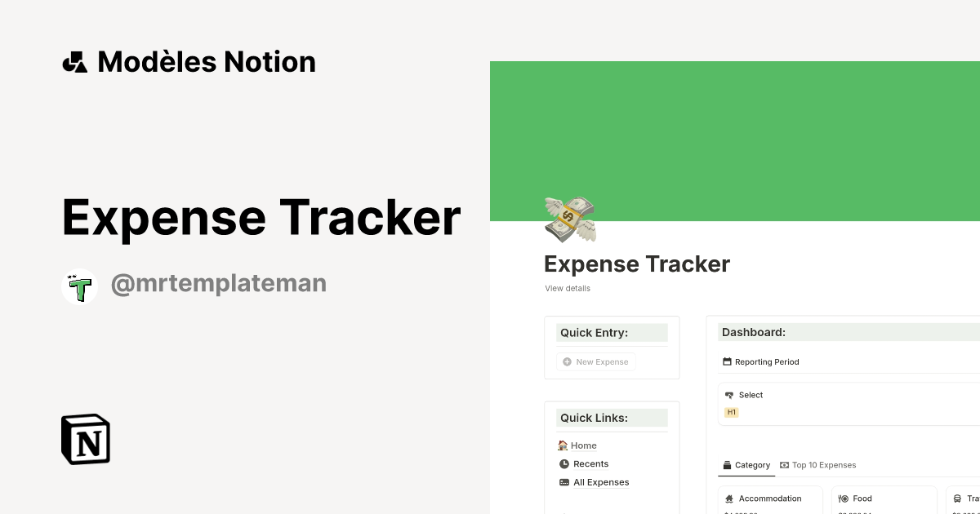Screen dimensions: 980x514
Task: Switch to the Category tab
Action: [746, 465]
